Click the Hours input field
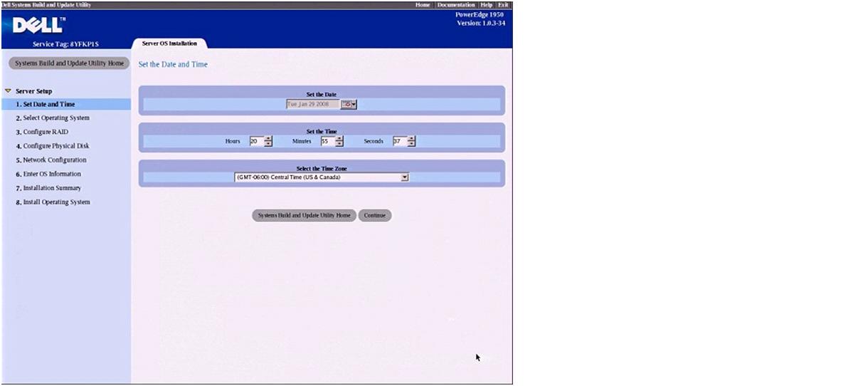The image size is (868, 386). coord(256,141)
